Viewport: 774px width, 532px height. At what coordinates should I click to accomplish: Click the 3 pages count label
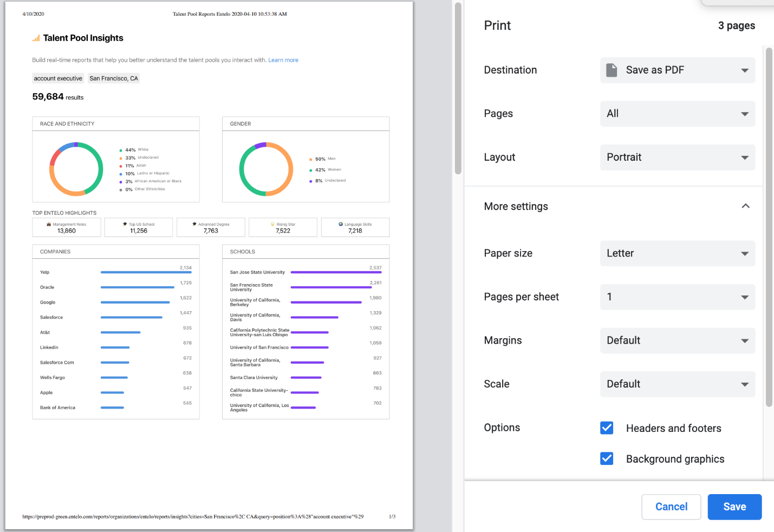click(x=737, y=25)
